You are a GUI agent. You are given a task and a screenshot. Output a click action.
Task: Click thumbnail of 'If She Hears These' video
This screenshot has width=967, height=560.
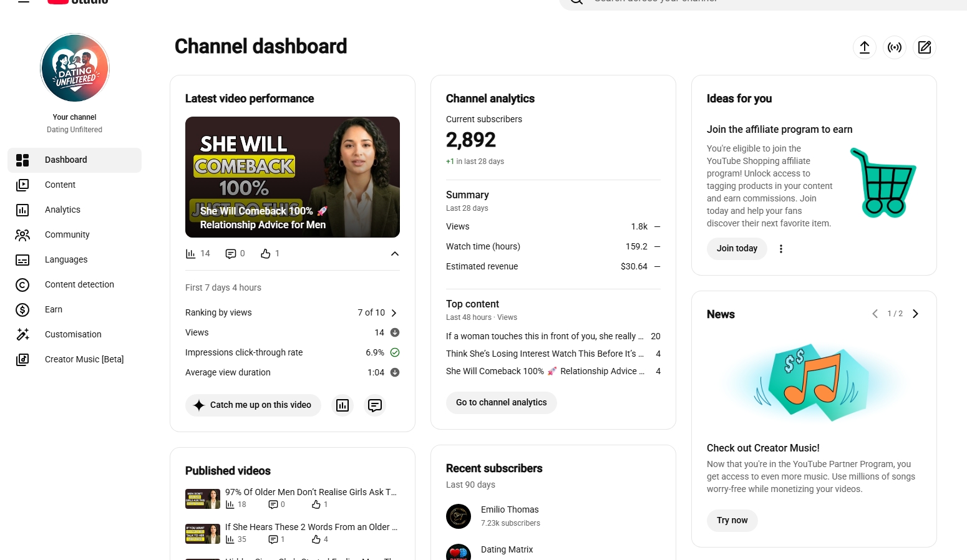[203, 534]
